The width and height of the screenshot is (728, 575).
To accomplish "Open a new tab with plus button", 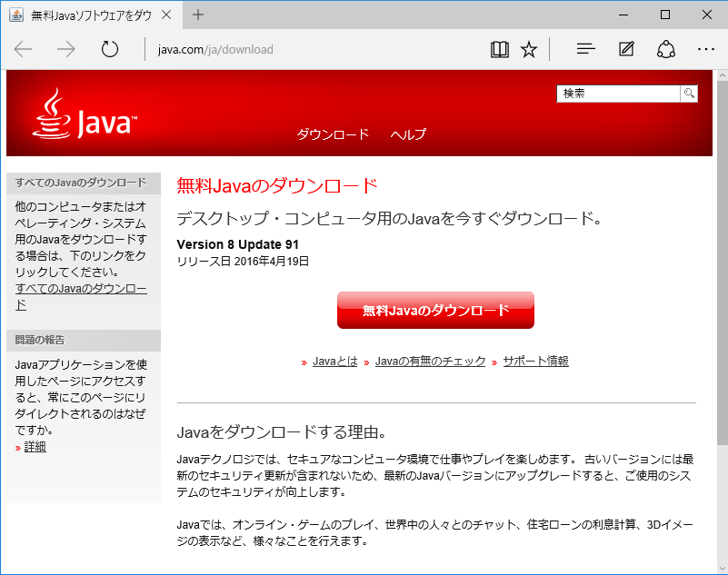I will pyautogui.click(x=198, y=15).
